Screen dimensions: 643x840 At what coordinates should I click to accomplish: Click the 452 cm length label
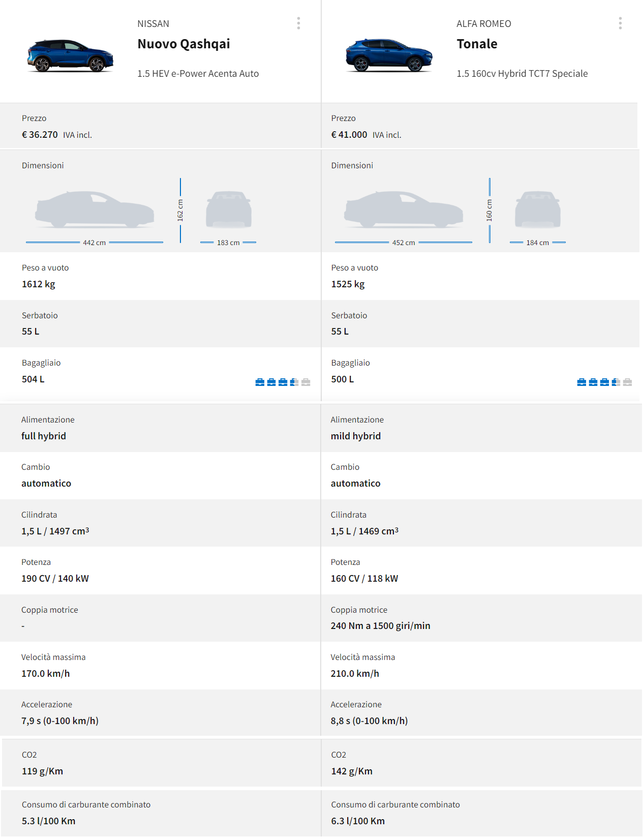click(x=404, y=243)
